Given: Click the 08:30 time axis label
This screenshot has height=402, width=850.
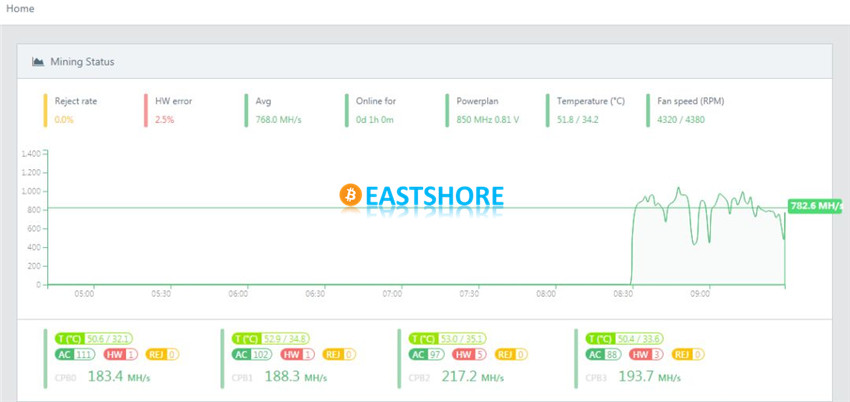Looking at the screenshot, I should point(623,294).
